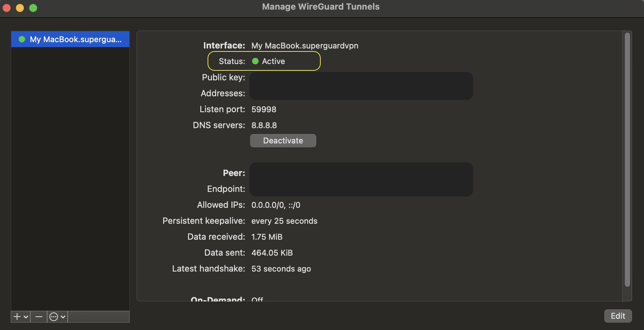Click the 'Persistent keepalive:' label
This screenshot has width=644, height=330.
click(204, 221)
